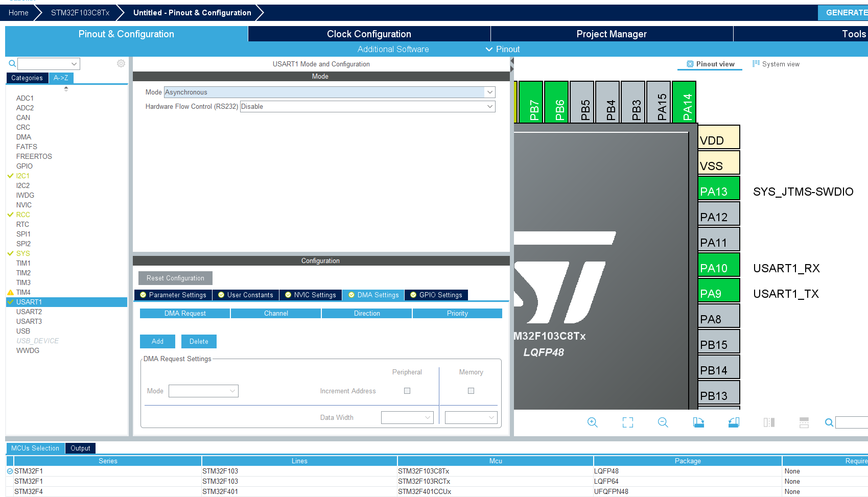The image size is (868, 497).
Task: Click the PB15 pin
Action: click(719, 341)
